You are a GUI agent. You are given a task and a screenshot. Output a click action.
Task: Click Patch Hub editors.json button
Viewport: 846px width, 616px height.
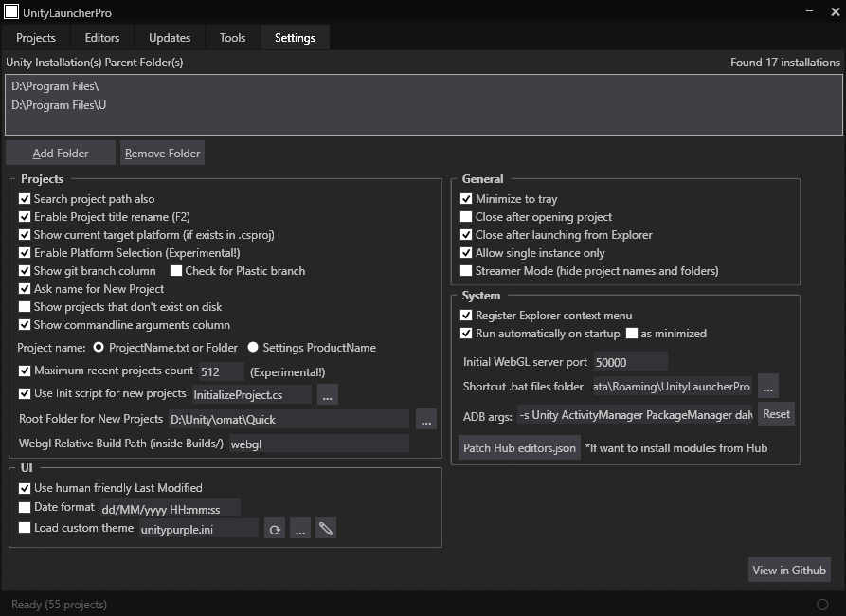(x=519, y=447)
